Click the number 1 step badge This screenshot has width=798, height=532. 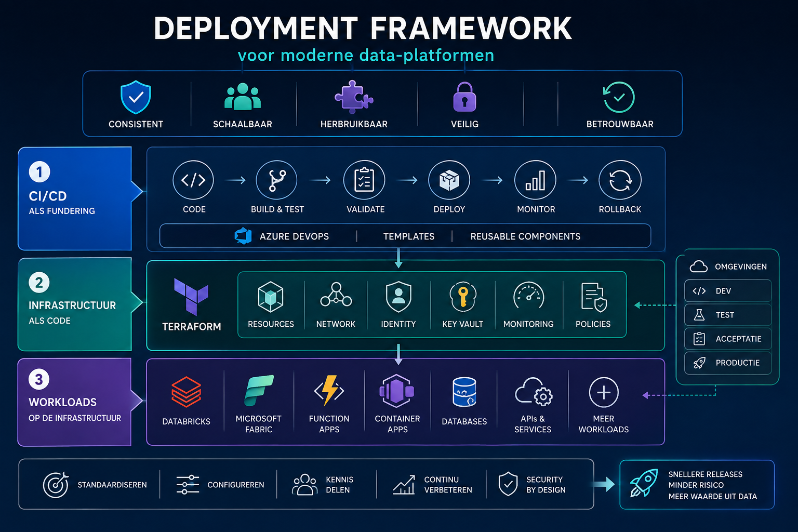[39, 172]
